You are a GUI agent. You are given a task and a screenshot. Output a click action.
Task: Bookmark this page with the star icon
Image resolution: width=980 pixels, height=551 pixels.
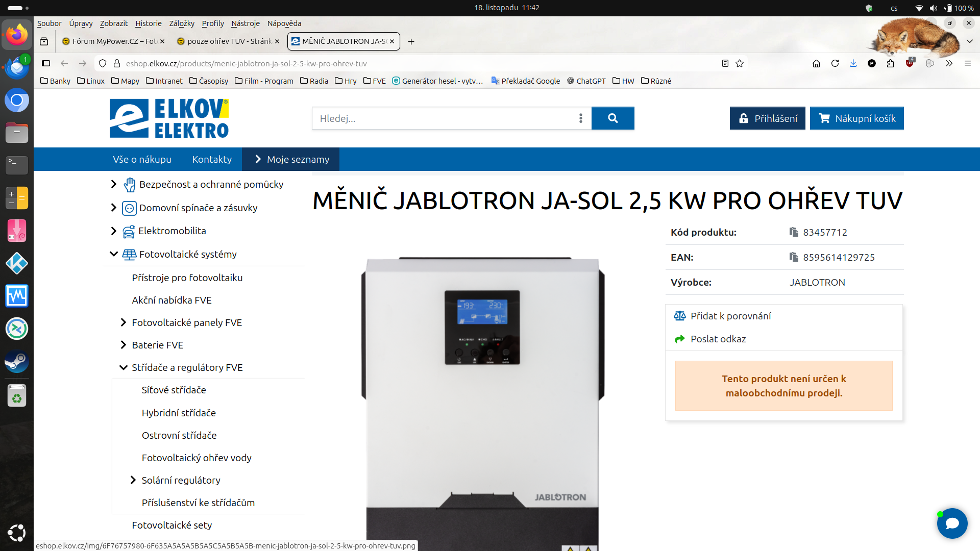740,63
